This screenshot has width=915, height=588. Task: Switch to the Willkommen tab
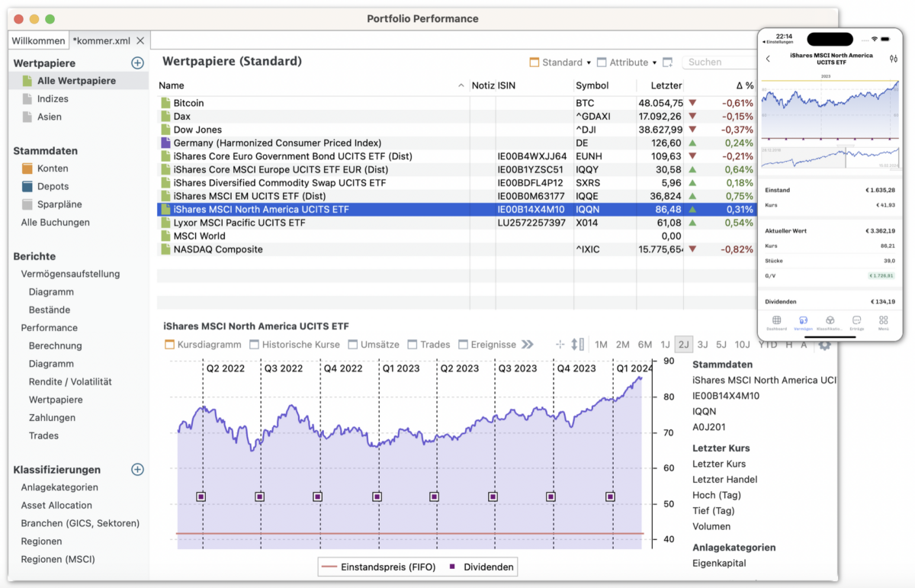tap(38, 40)
